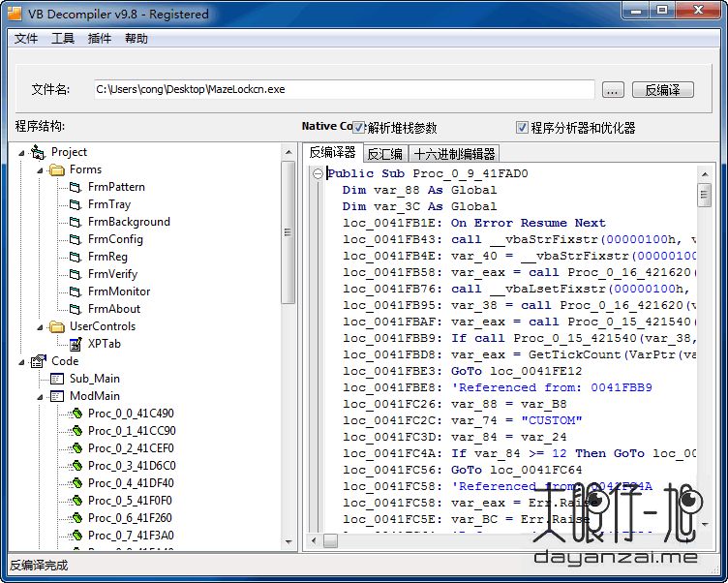Click the Forms folder icon
Viewport: 728px width, 583px height.
pos(57,170)
